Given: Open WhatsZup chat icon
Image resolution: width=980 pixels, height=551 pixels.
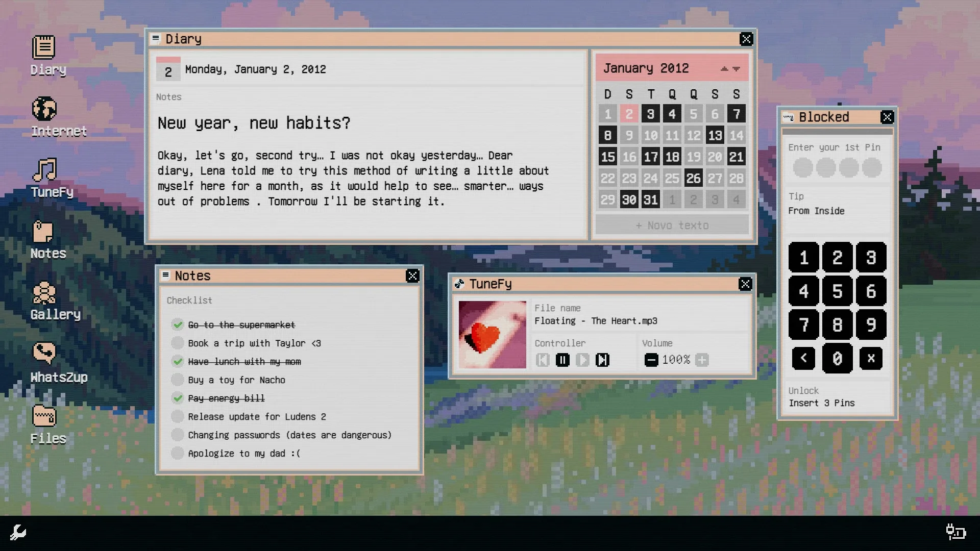Looking at the screenshot, I should [x=44, y=353].
